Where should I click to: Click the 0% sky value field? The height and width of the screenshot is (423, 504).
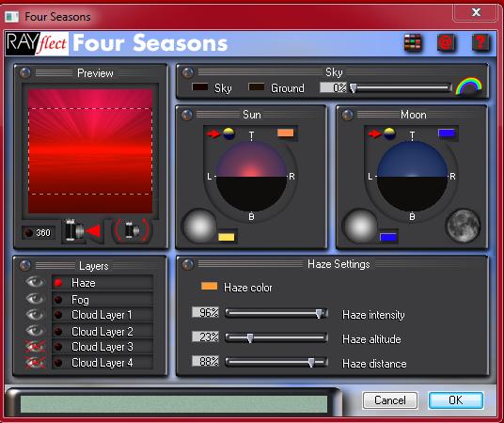tap(333, 87)
